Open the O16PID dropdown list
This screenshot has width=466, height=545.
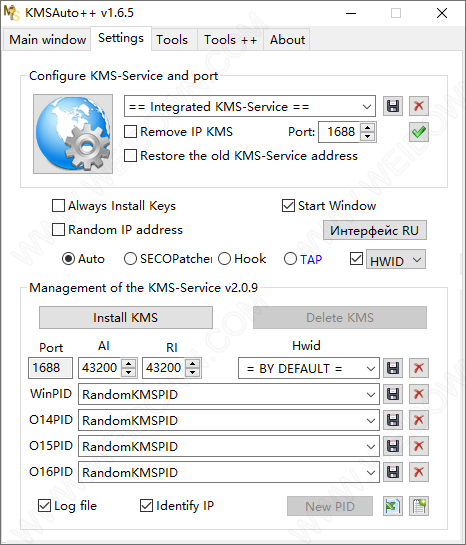coord(229,472)
